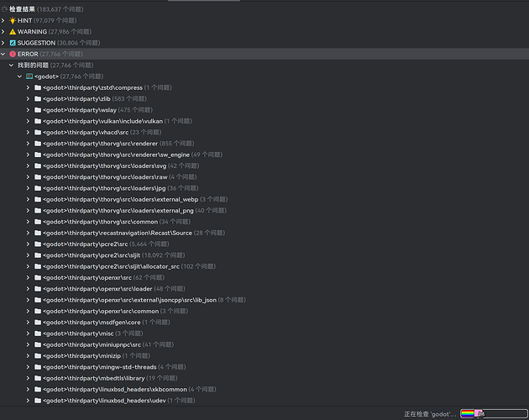Image resolution: width=529 pixels, height=420 pixels.
Task: Click the Recast\Source folder icon
Action: (x=38, y=233)
